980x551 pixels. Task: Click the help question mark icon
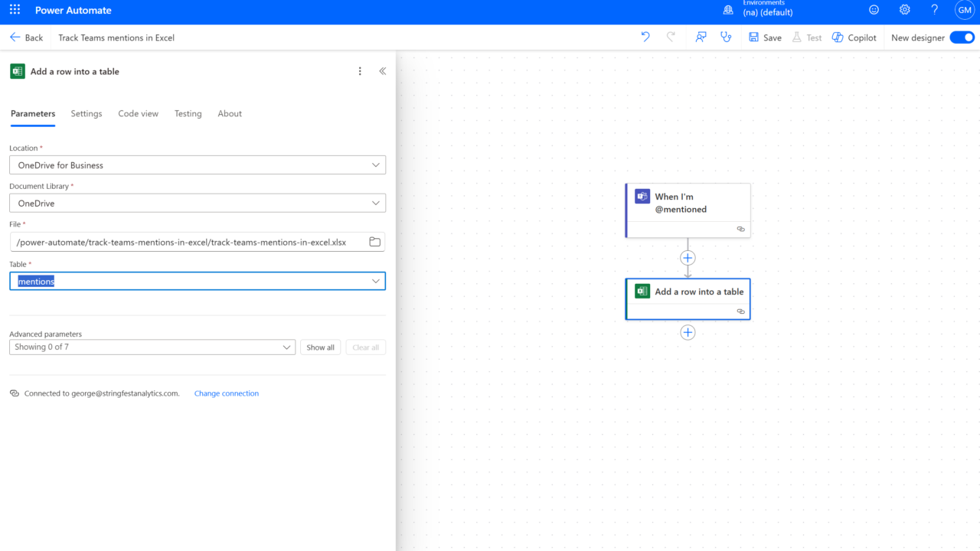[x=934, y=10]
